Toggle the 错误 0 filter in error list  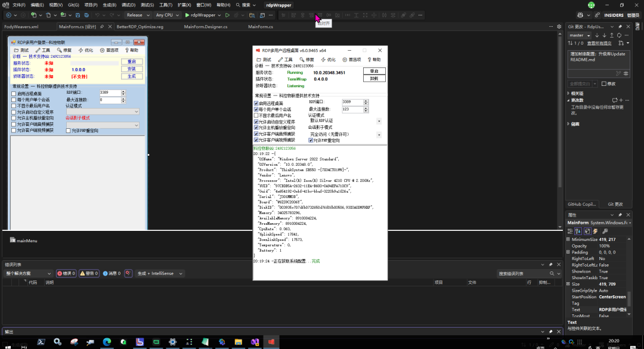pos(66,273)
